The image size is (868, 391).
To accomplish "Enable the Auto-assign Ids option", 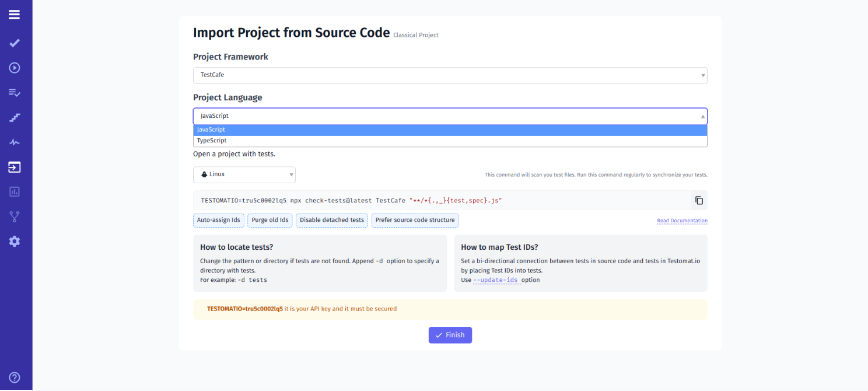I will point(218,220).
